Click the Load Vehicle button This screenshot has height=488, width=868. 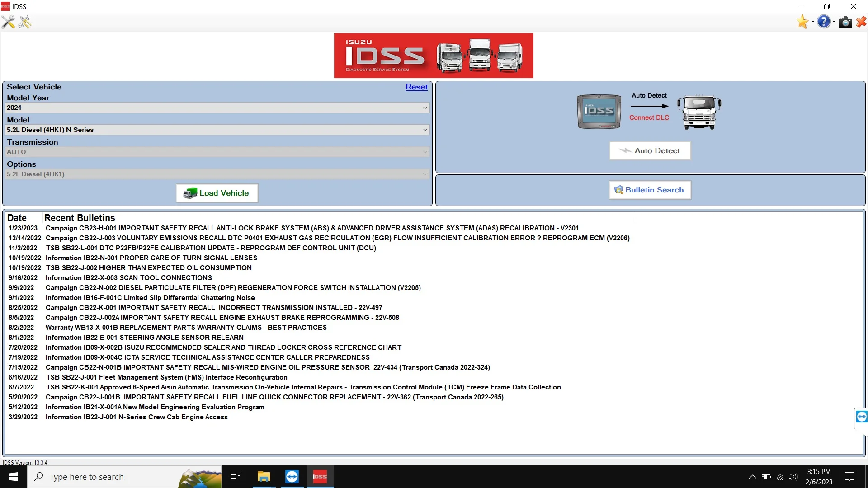(x=217, y=192)
